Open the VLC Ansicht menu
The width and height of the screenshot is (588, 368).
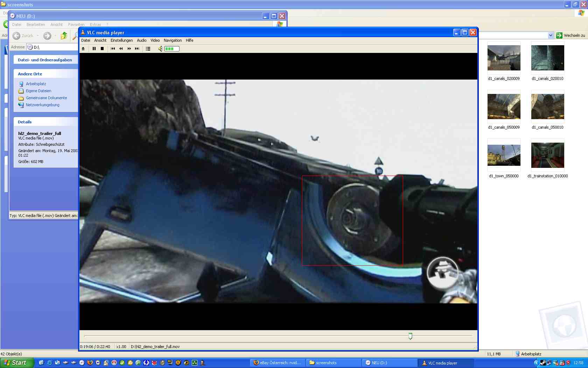tap(100, 40)
